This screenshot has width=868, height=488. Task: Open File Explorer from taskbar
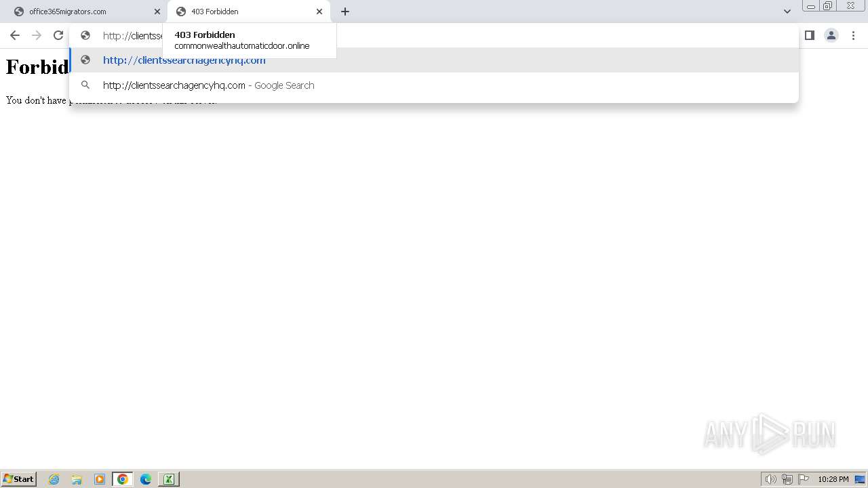coord(77,479)
